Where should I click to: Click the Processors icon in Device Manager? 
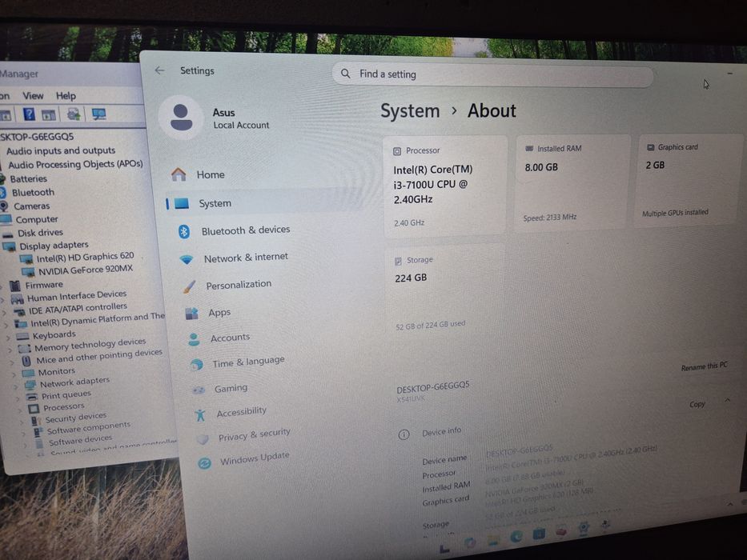tap(34, 409)
